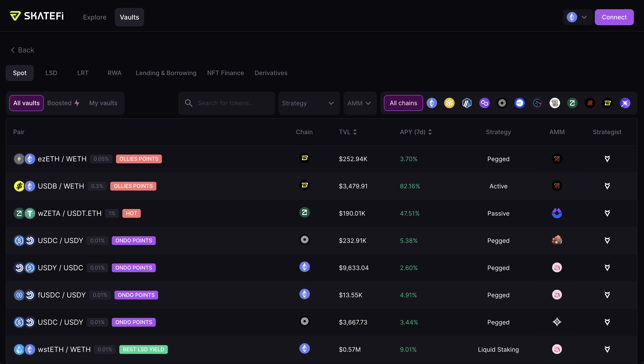Click the 0.3% fee tag on USDB / WETH
Image resolution: width=644 pixels, height=364 pixels.
97,186
